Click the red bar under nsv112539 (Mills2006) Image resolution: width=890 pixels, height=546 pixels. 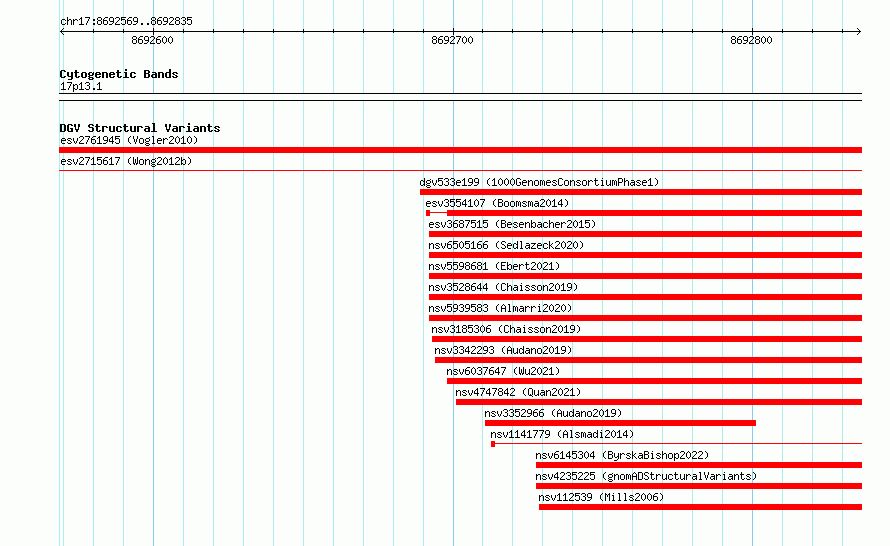tap(700, 507)
